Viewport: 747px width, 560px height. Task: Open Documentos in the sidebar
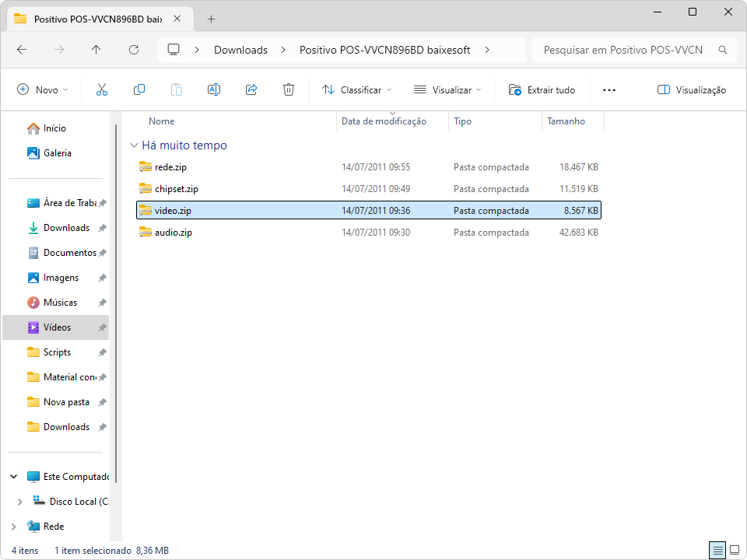[62, 253]
